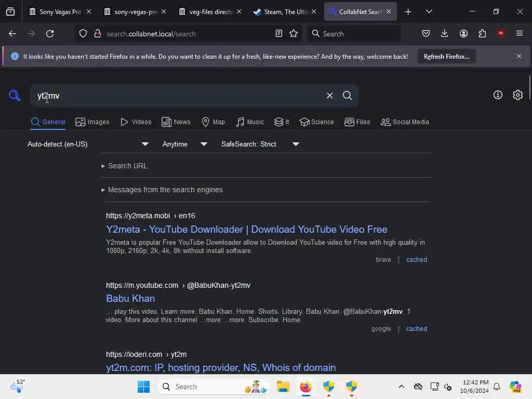Screen dimensions: 532x399
Task: Open tracking protection shield icon
Action: [83, 34]
